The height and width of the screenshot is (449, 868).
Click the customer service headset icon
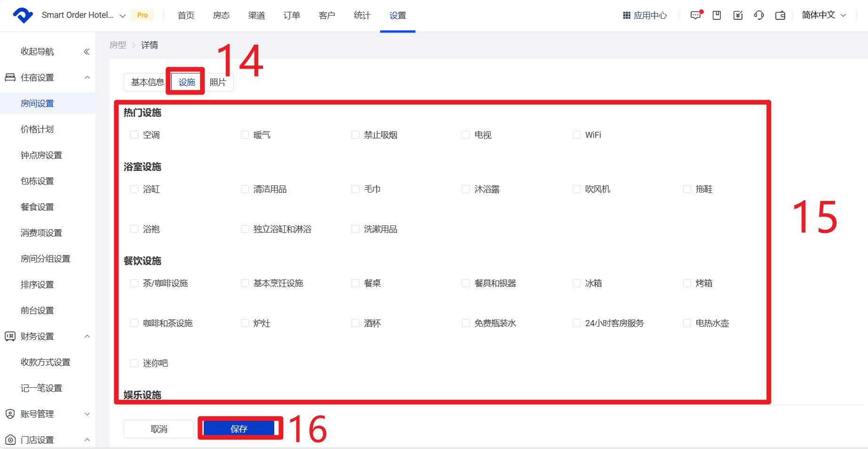coord(759,16)
